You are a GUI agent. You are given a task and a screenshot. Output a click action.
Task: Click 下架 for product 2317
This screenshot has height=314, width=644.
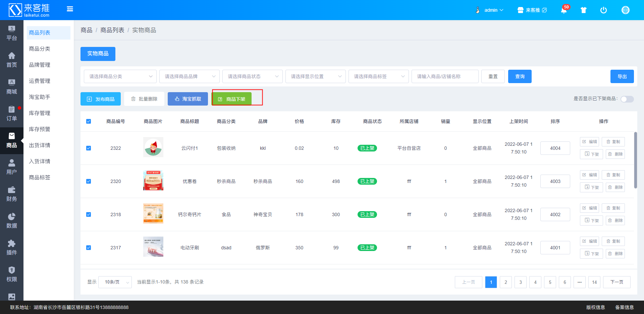coord(591,254)
